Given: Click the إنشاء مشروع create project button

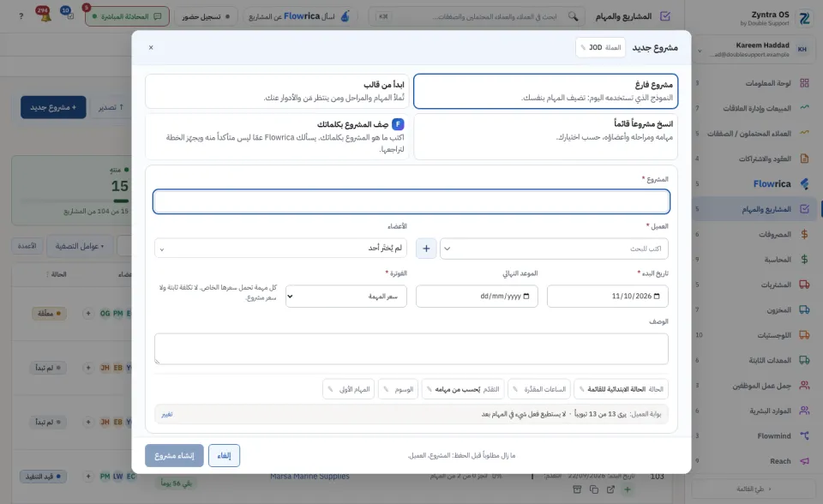Looking at the screenshot, I should coord(174,456).
